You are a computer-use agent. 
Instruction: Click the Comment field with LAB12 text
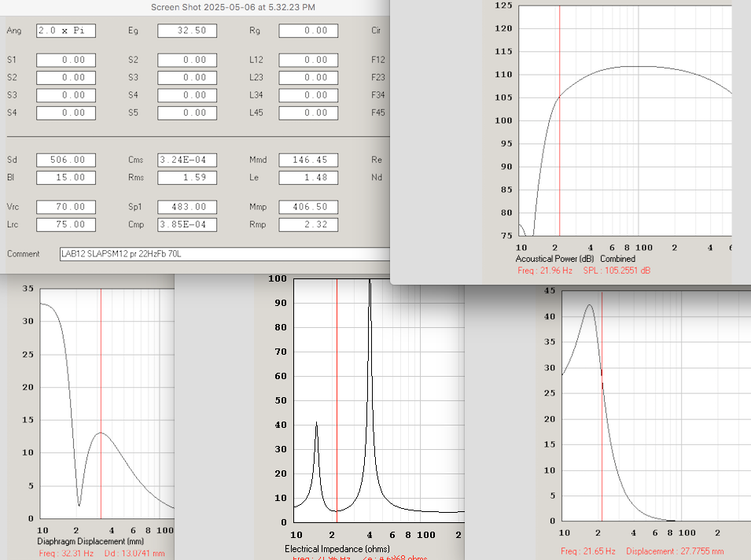[x=225, y=254]
